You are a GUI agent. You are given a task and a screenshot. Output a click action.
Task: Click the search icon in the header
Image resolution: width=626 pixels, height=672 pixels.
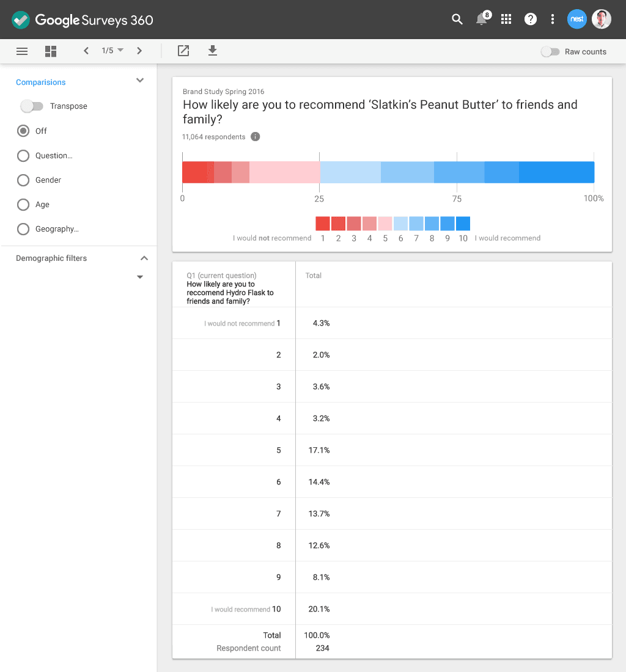point(457,19)
